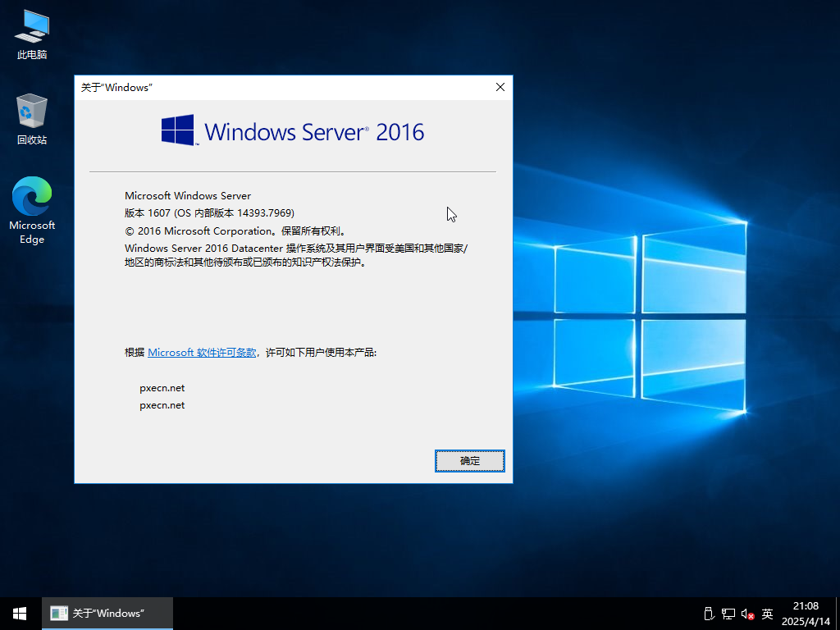840x630 pixels.
Task: Select the 关于Windows taskbar item
Action: [x=107, y=613]
